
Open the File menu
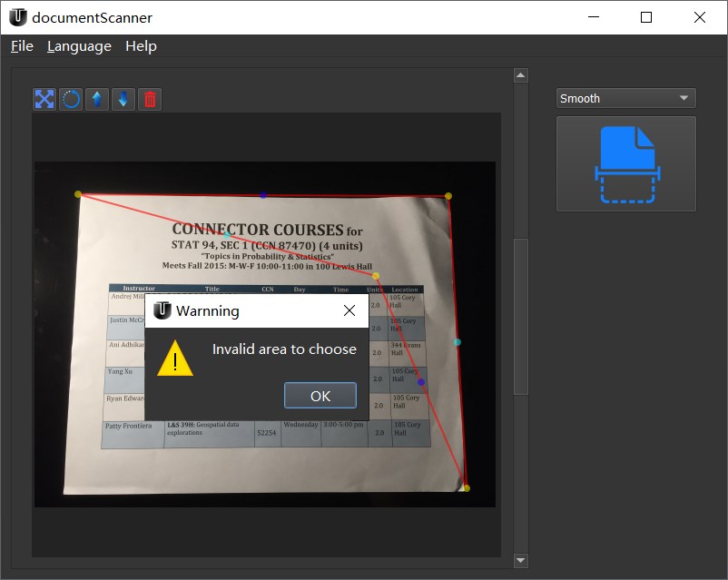pyautogui.click(x=22, y=46)
